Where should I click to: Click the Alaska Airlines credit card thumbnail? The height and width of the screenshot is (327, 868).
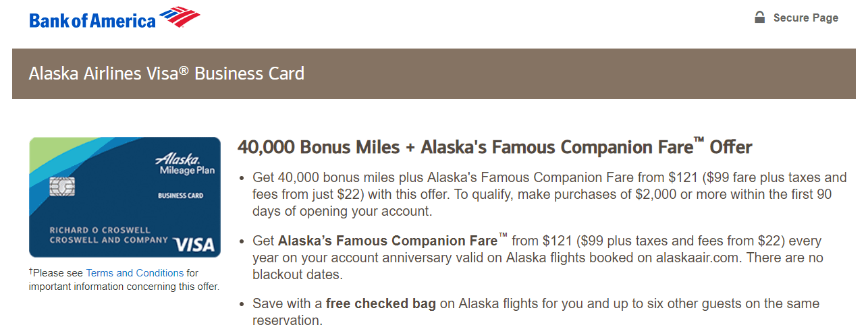(x=125, y=197)
